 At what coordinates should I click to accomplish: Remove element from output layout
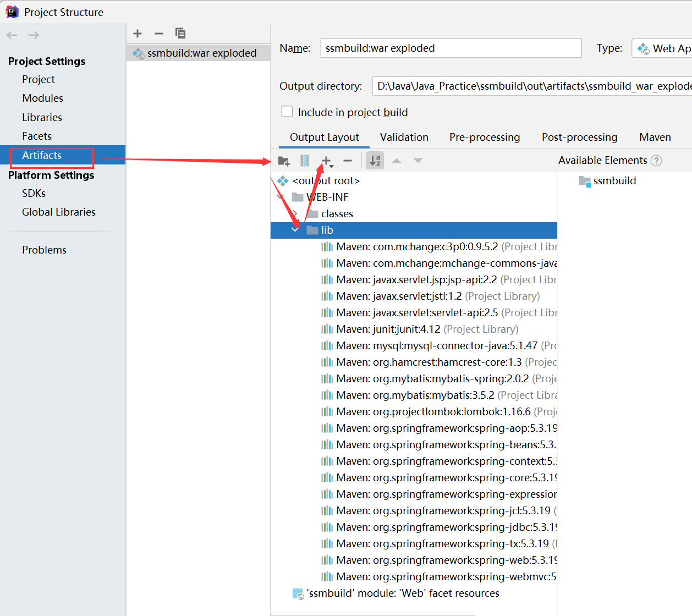click(x=348, y=161)
